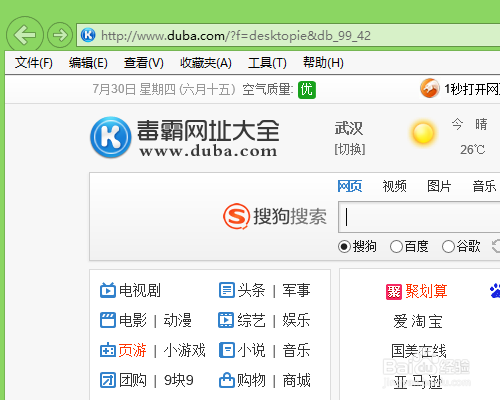This screenshot has width=500, height=400.
Task: Click the arrow icon beside 团购
Action: 108,380
